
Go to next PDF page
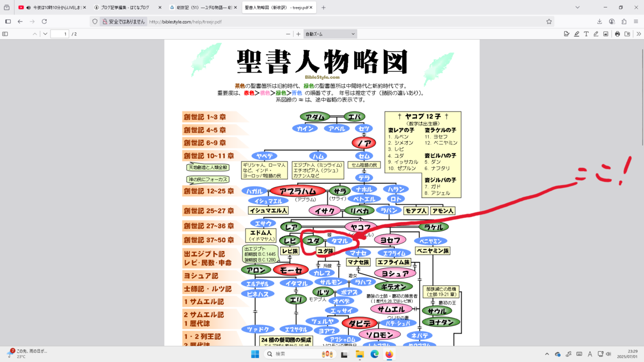[x=45, y=34]
